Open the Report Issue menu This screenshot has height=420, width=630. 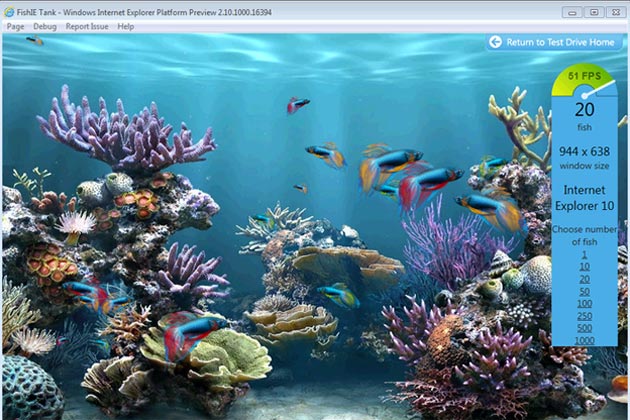[x=87, y=27]
